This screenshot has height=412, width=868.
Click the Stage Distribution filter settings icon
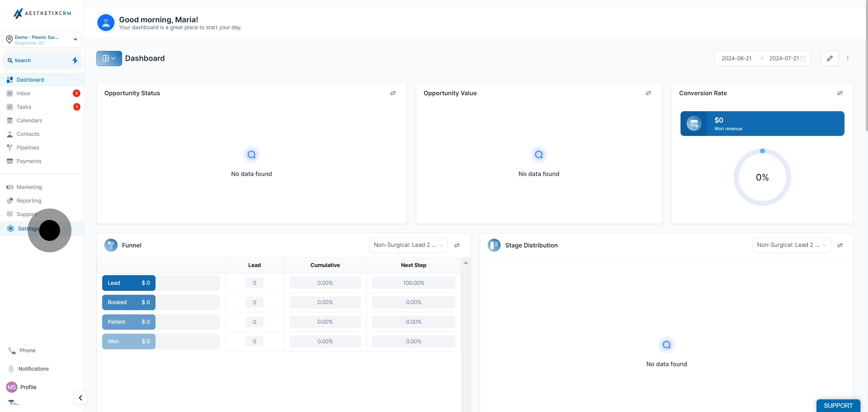coord(840,245)
